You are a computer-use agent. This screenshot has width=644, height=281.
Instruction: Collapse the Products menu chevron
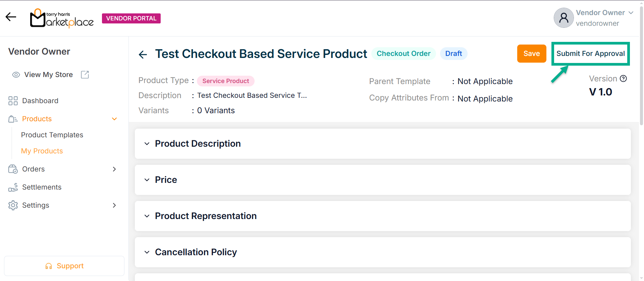tap(114, 119)
